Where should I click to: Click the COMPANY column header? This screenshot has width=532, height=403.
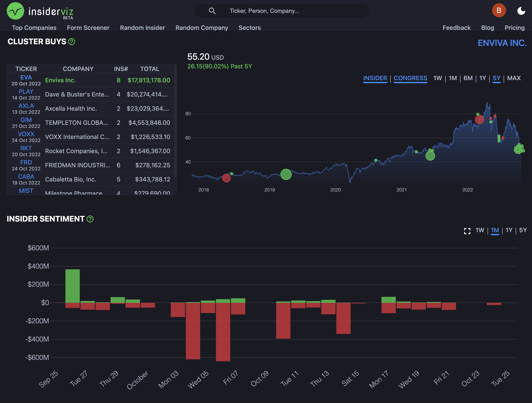coord(78,69)
